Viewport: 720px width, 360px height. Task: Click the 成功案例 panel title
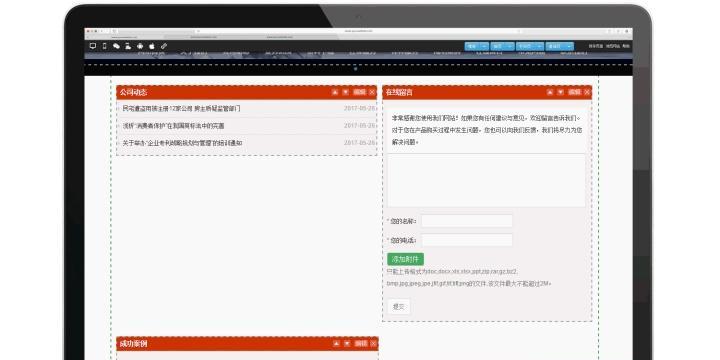[x=133, y=343]
